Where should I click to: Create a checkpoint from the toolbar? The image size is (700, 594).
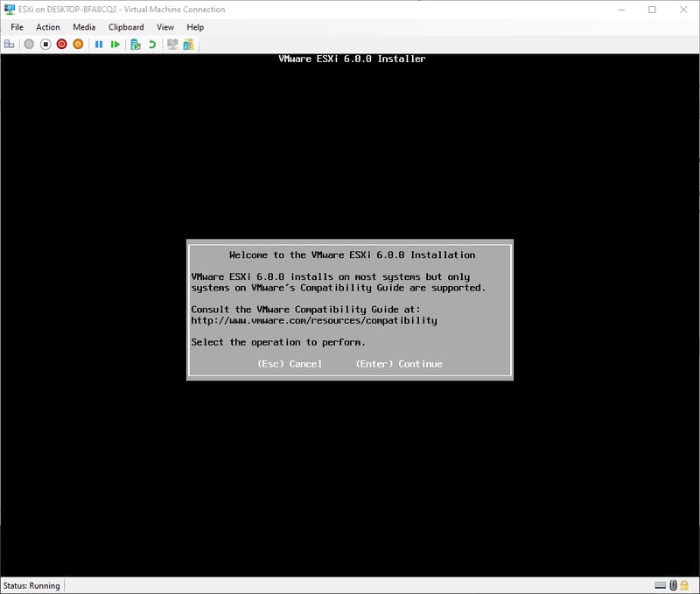pos(136,44)
